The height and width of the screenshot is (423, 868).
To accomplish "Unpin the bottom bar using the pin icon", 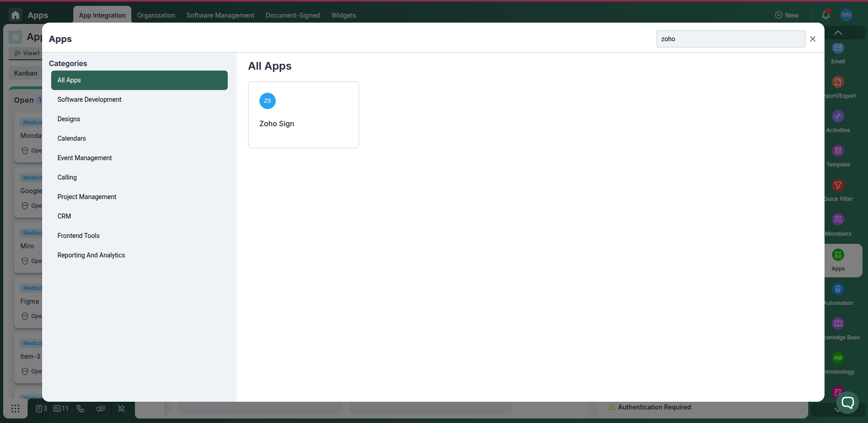I will point(121,409).
